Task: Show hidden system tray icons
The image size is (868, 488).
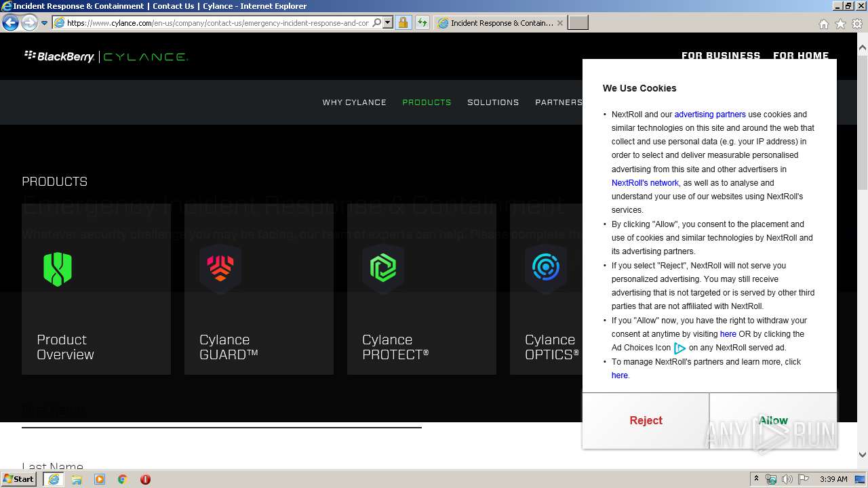Action: coord(755,479)
